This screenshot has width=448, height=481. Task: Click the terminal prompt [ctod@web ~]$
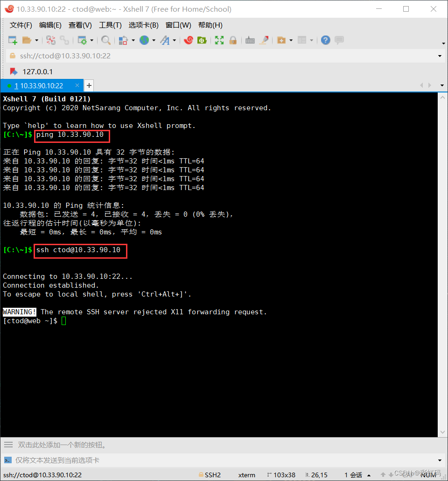click(30, 321)
